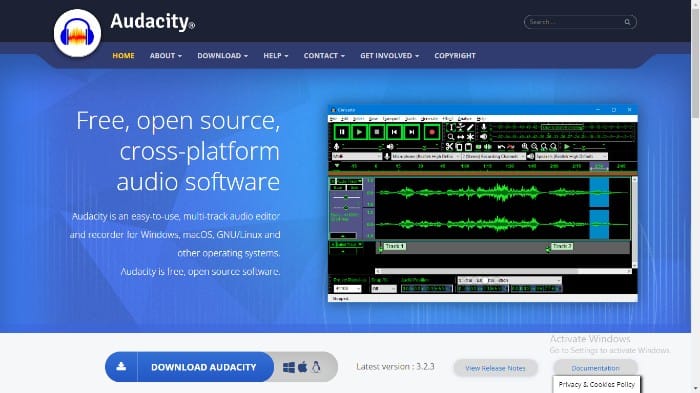Image resolution: width=700 pixels, height=393 pixels.
Task: Click the Documentation button
Action: (596, 368)
